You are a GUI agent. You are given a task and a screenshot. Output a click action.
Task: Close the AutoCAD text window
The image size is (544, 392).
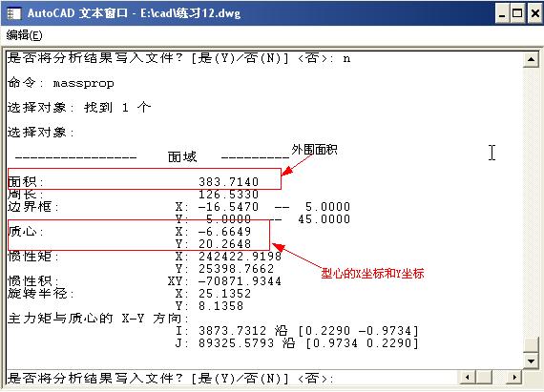click(x=535, y=13)
